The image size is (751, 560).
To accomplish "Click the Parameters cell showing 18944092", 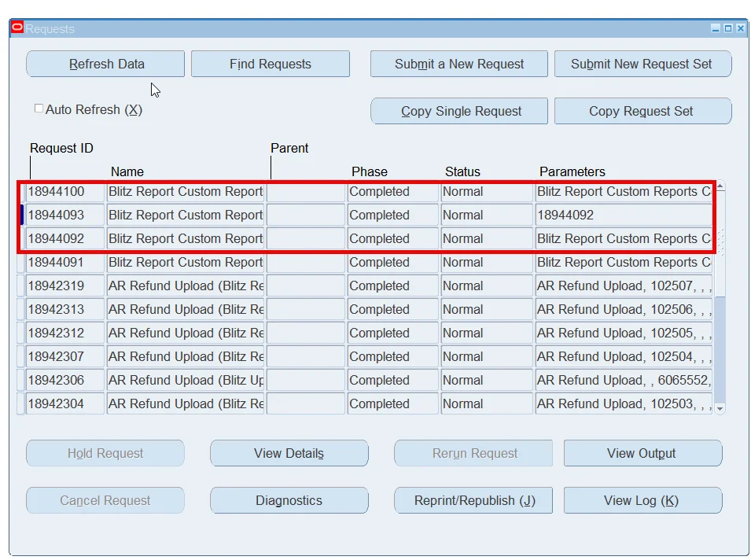I will (x=624, y=215).
